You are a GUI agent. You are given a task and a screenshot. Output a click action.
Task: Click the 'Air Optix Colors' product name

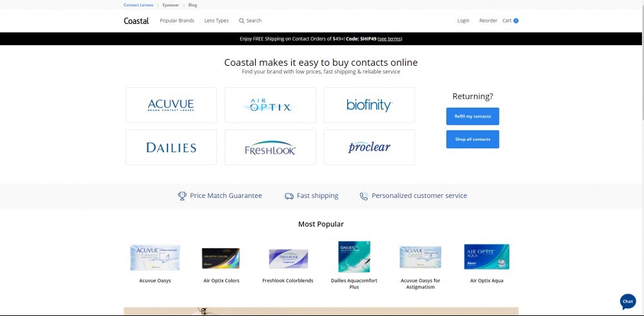[222, 281]
